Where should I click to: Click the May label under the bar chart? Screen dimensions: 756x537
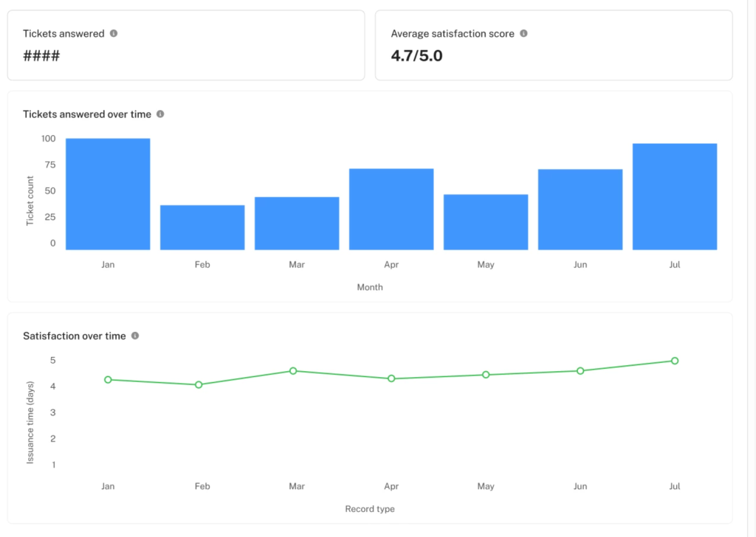pos(486,264)
